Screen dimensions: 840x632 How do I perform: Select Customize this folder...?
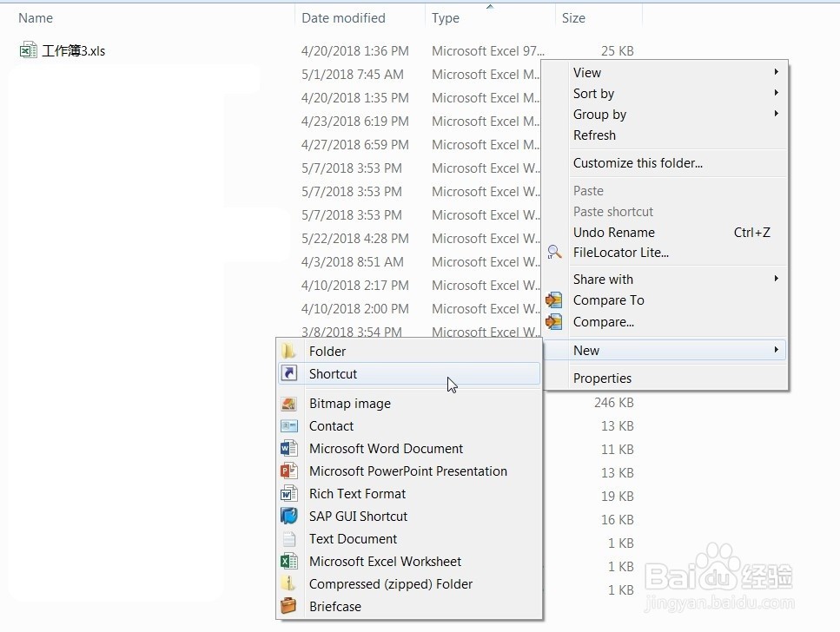[665, 163]
